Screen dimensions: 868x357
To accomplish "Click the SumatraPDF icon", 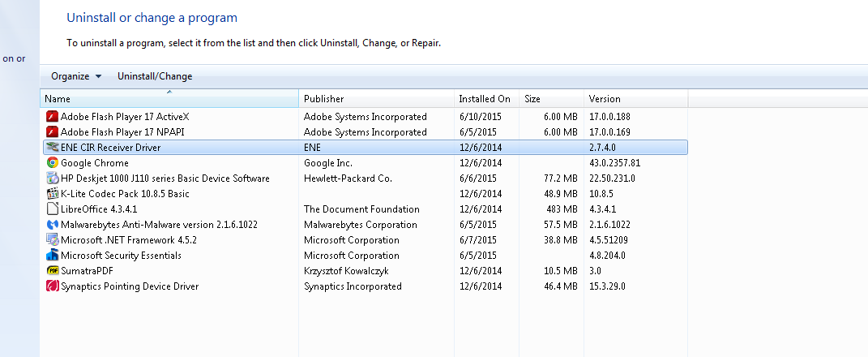I will click(52, 271).
